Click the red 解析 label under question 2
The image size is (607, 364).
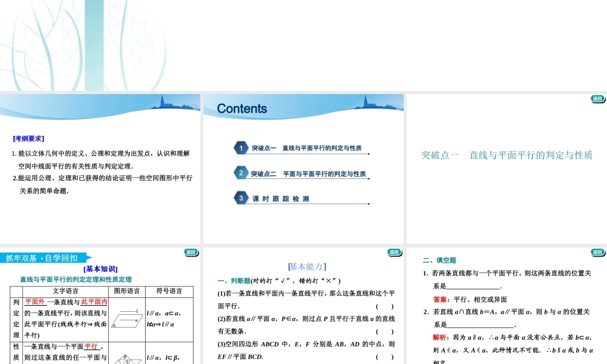point(439,335)
